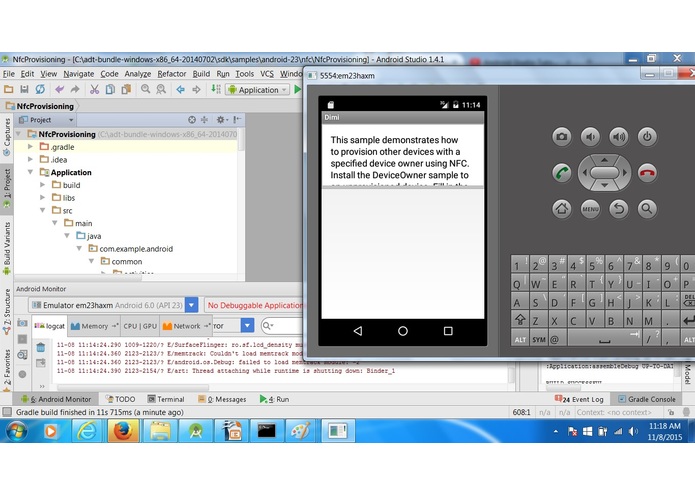
Task: Open the run configuration Application dropdown
Action: click(x=258, y=90)
